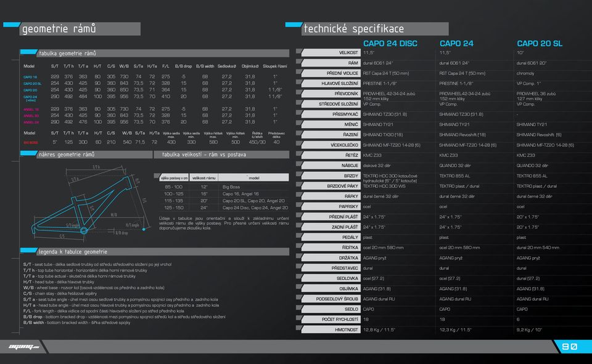Image resolution: width=592 pixels, height=364 pixels.
Task: Click the PŘESMYKAČ row label
Action: 331,114
